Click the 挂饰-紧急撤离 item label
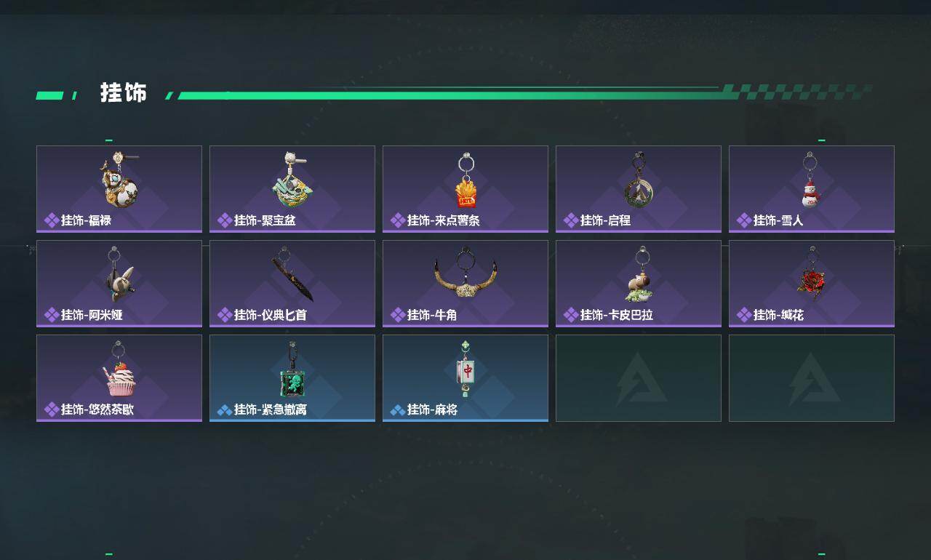The width and height of the screenshot is (931, 560). pos(270,409)
